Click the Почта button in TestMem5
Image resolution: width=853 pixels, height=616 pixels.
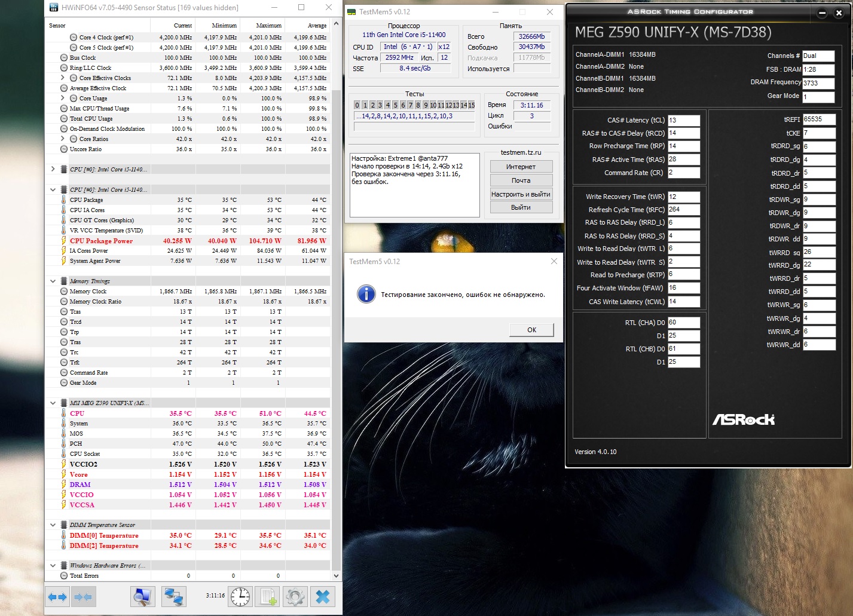(x=521, y=180)
